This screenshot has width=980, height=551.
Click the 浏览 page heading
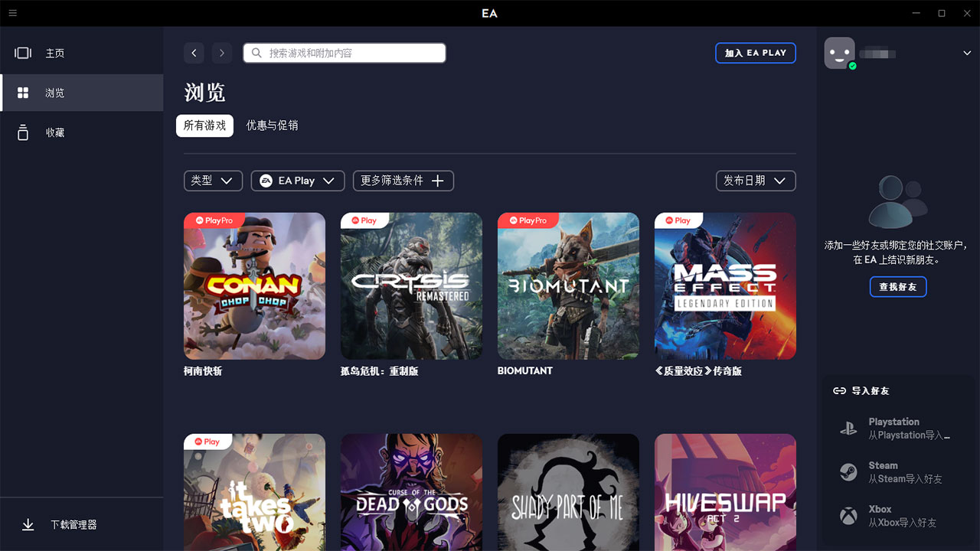pos(205,93)
